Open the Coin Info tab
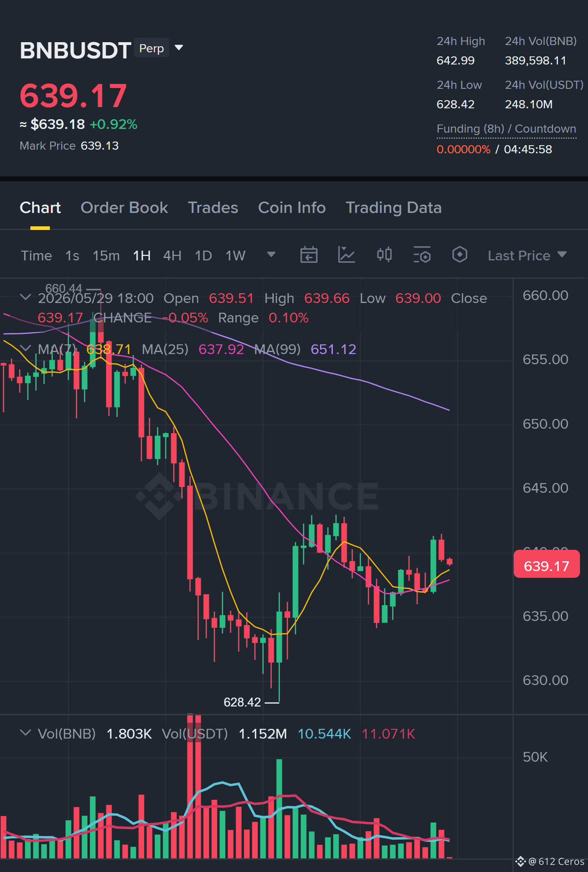This screenshot has height=872, width=588. pyautogui.click(x=292, y=208)
